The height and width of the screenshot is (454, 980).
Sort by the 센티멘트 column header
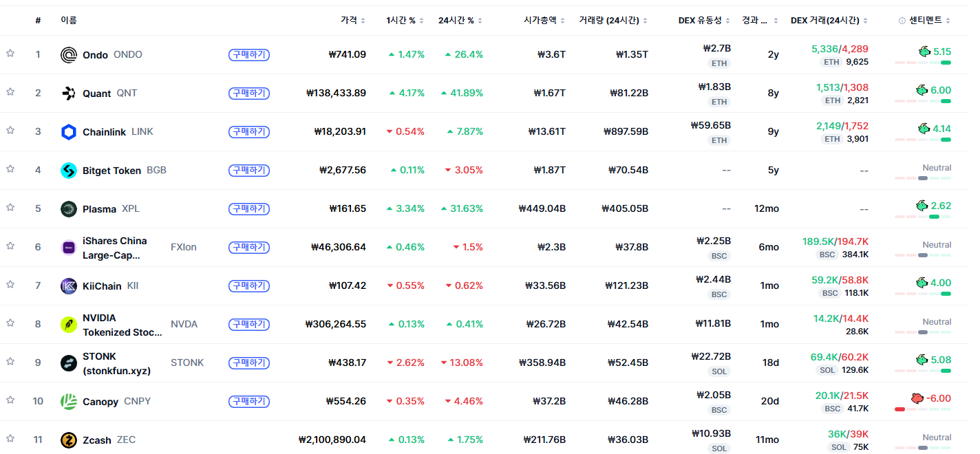coord(929,21)
